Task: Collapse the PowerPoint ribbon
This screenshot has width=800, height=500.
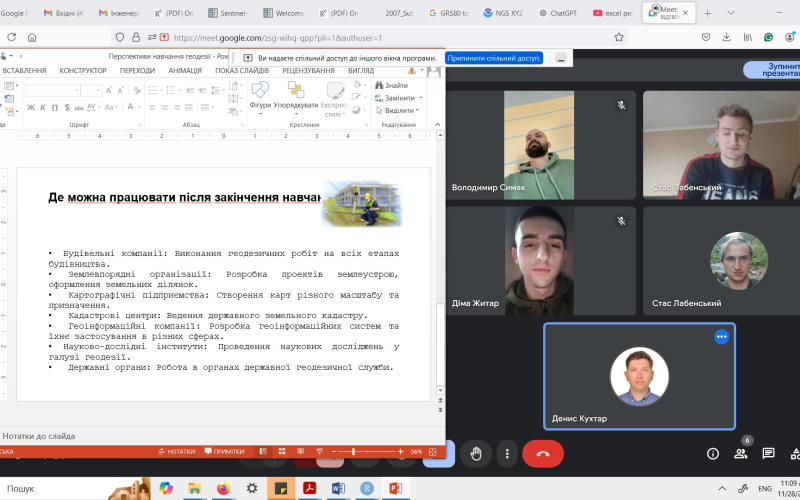Action: [x=437, y=124]
